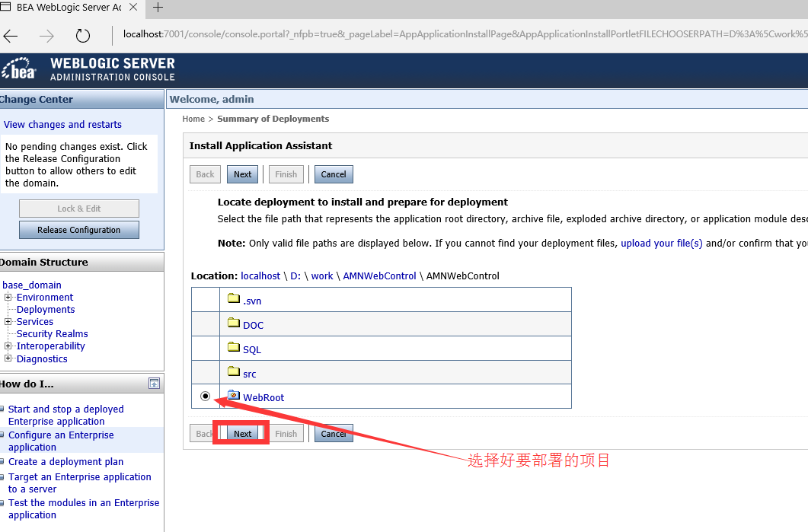Click the Release Configuration button
808x532 pixels.
point(79,230)
